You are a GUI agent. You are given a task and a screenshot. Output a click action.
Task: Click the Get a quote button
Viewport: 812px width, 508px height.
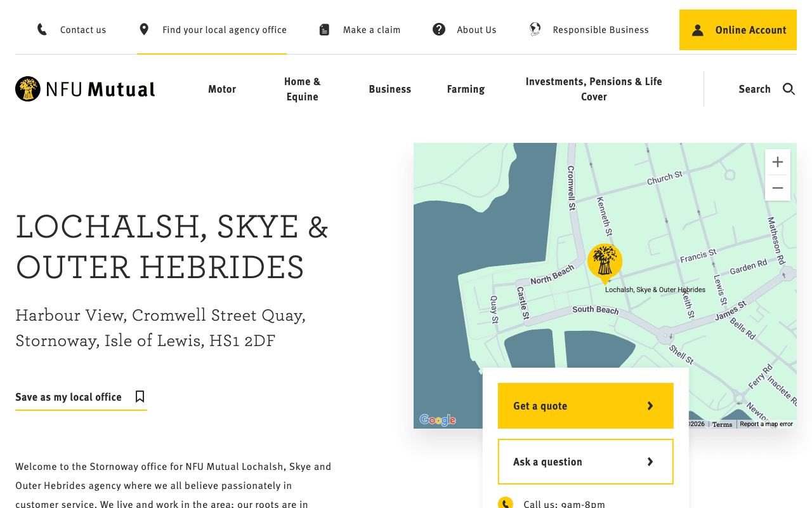(x=586, y=406)
